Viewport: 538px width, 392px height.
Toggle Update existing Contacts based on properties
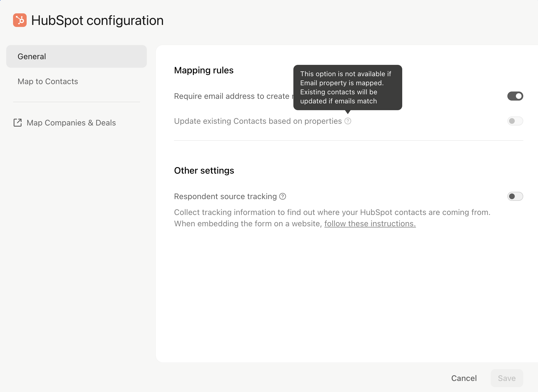(515, 121)
